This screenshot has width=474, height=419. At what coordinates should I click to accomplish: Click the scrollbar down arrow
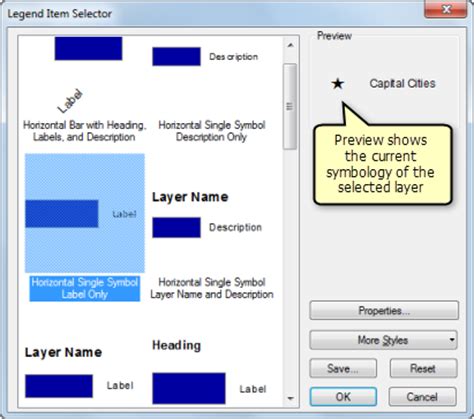click(290, 398)
